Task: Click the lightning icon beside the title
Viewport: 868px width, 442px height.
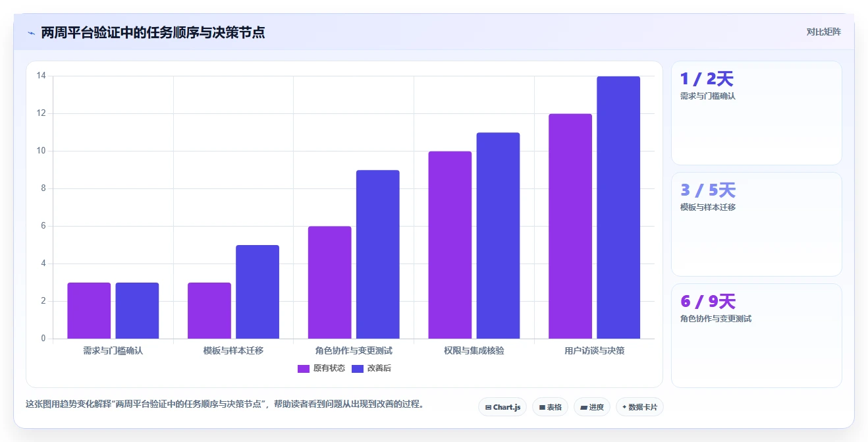Action: [x=31, y=33]
